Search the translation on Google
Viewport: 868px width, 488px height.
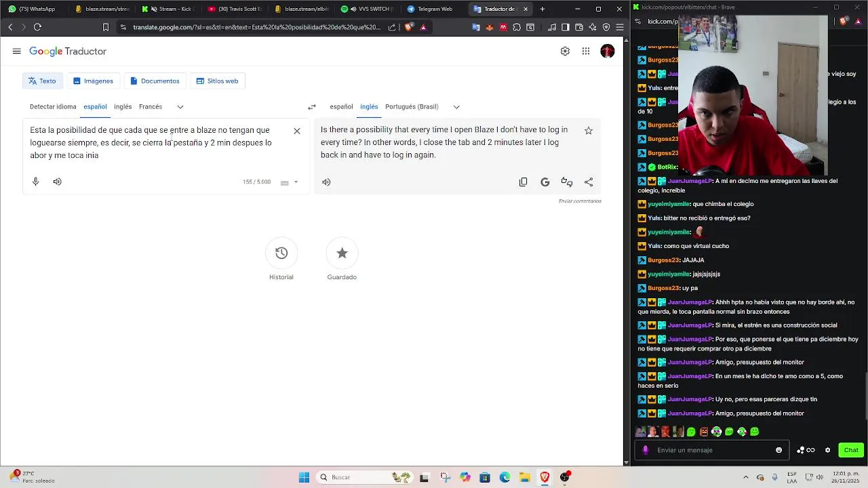(x=545, y=182)
